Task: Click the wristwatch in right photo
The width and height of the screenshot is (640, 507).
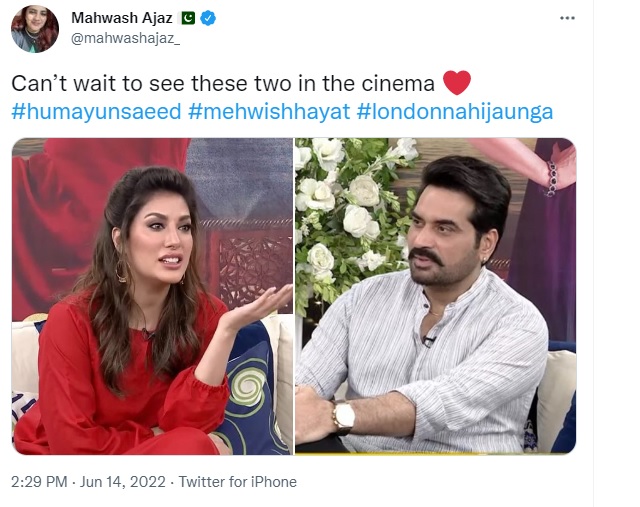Action: pos(343,417)
